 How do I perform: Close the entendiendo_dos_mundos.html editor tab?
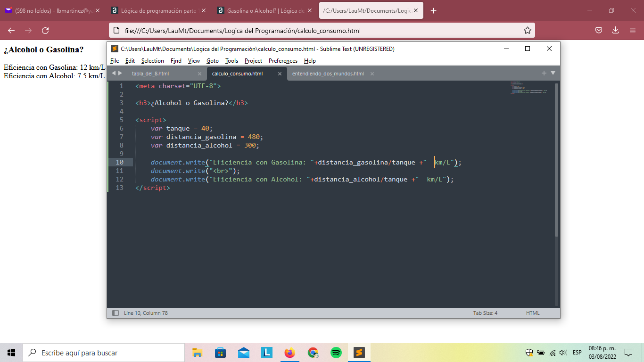pyautogui.click(x=372, y=74)
